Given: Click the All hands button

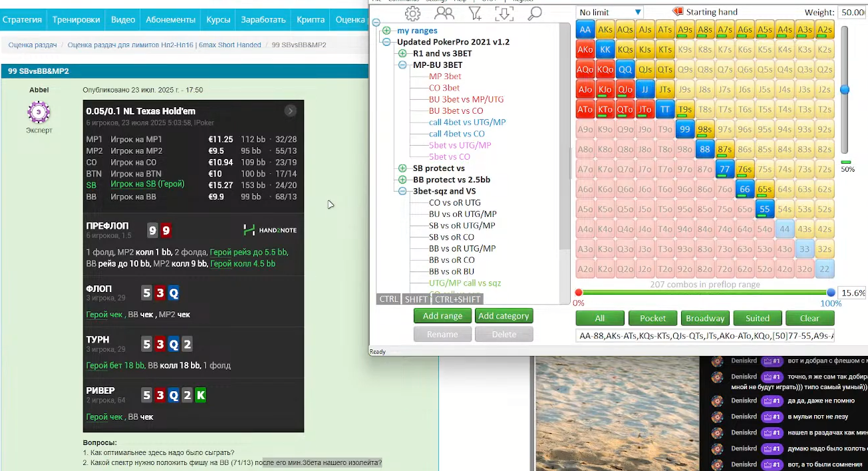Looking at the screenshot, I should tap(600, 318).
